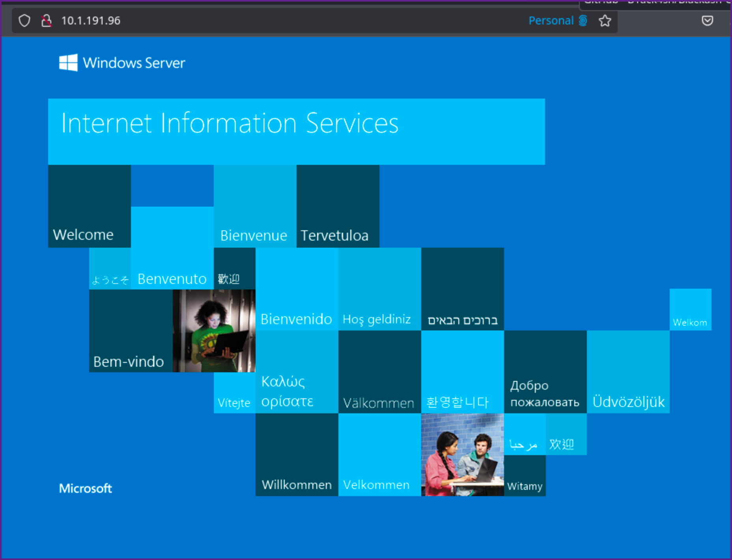Click the Velkommen tile
The width and height of the screenshot is (732, 560).
380,455
